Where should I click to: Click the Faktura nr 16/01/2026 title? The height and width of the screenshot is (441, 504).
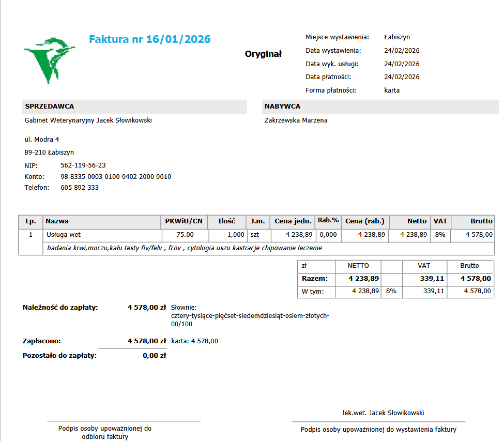(x=150, y=39)
